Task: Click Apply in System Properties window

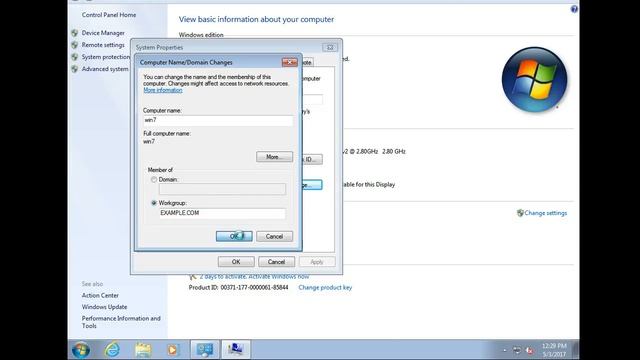Action: coord(317,262)
